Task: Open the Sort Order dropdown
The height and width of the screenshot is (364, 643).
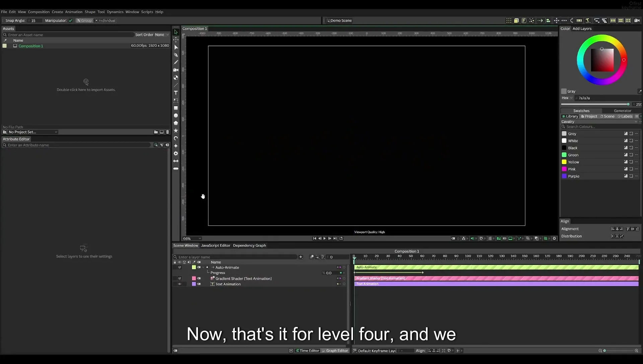Action: (x=162, y=35)
